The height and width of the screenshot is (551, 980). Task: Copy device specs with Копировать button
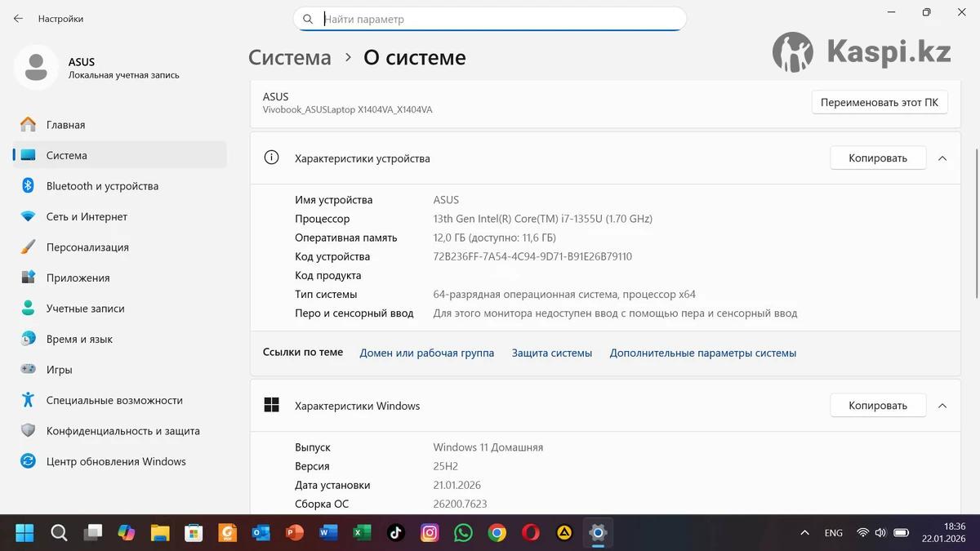tap(878, 158)
